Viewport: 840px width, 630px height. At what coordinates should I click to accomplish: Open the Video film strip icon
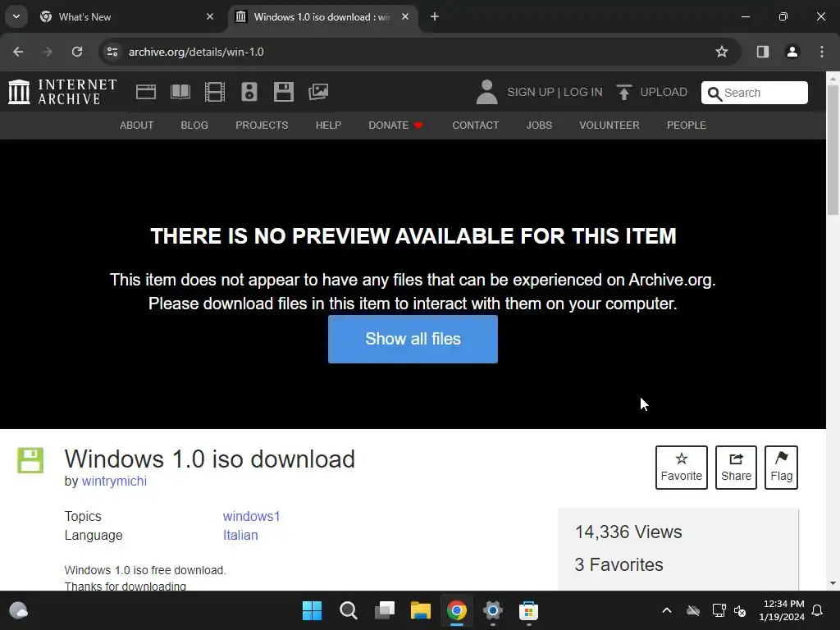(x=215, y=92)
